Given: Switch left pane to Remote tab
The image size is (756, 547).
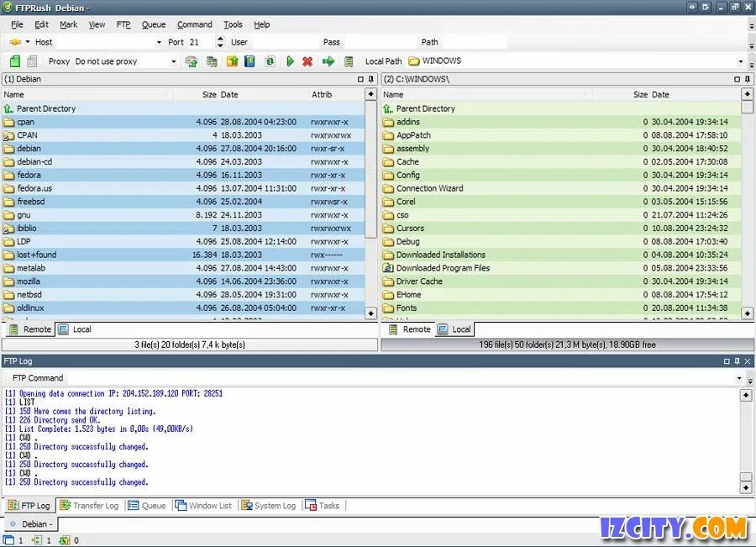Looking at the screenshot, I should tap(30, 329).
